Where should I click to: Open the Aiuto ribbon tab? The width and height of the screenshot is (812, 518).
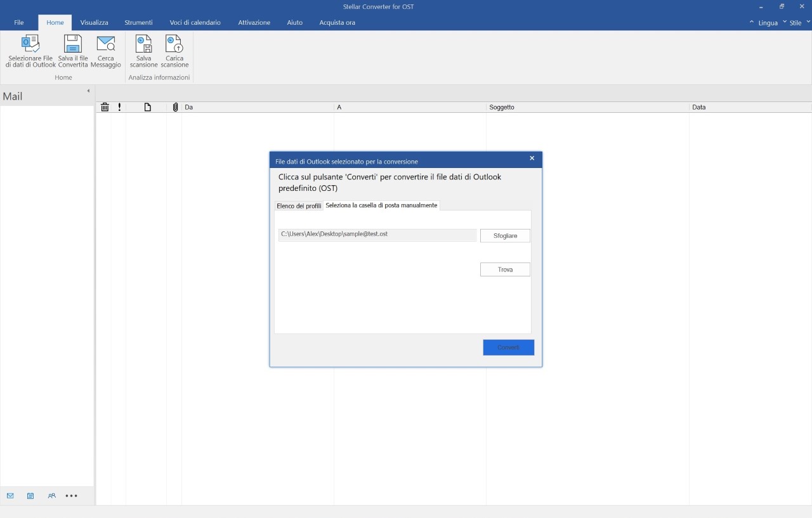coord(294,22)
